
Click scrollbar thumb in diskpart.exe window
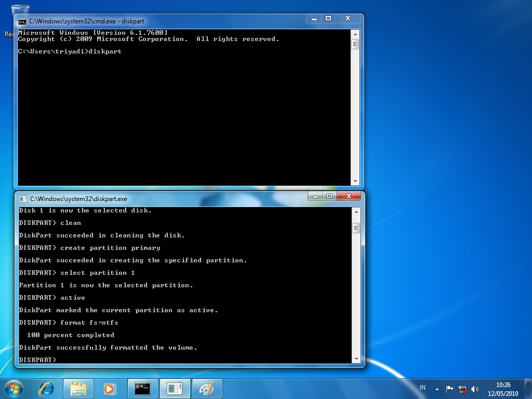coord(356,228)
